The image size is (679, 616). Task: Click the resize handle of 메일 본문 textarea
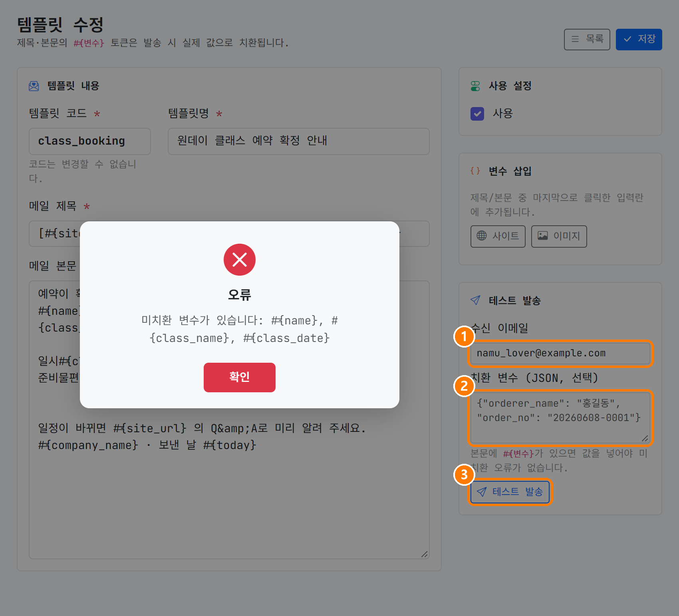tap(425, 554)
